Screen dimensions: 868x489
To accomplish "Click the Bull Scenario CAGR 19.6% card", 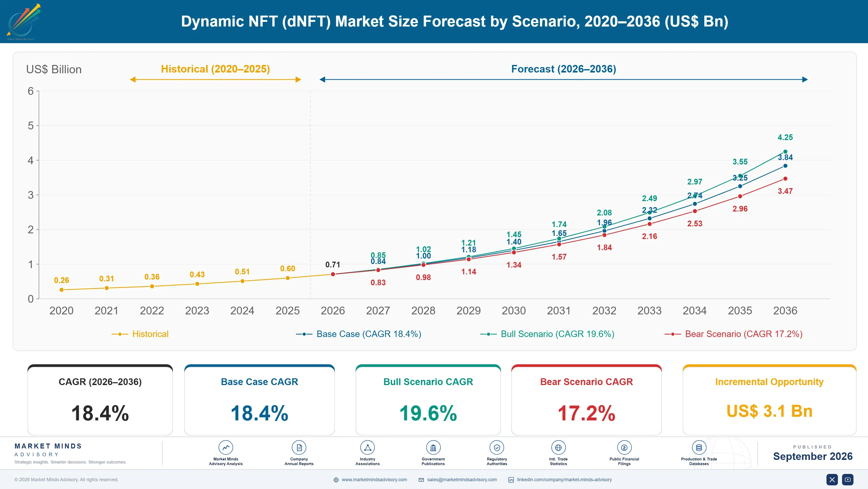I will 428,400.
